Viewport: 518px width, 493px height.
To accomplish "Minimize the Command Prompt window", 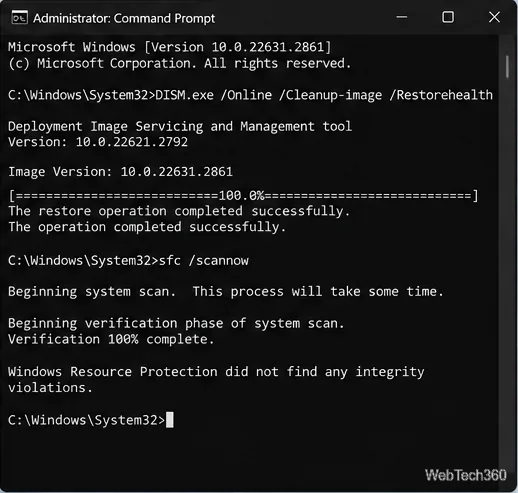I will click(402, 17).
